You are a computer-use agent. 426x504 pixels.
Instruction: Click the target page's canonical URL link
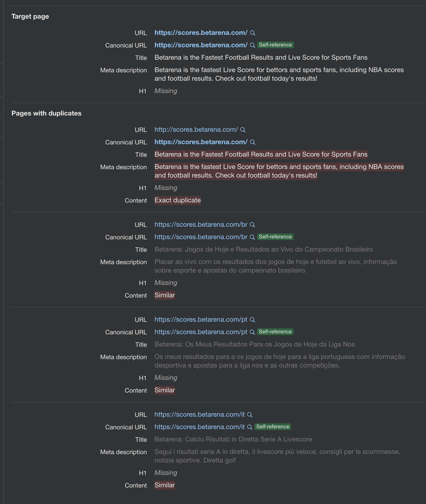pyautogui.click(x=201, y=45)
